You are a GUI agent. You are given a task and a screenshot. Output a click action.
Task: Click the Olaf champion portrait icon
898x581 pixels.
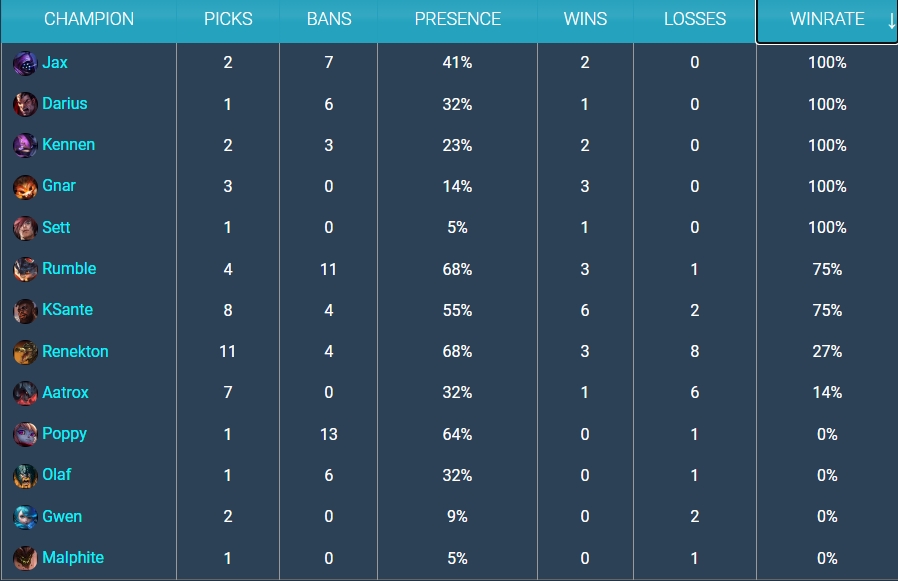(x=25, y=475)
